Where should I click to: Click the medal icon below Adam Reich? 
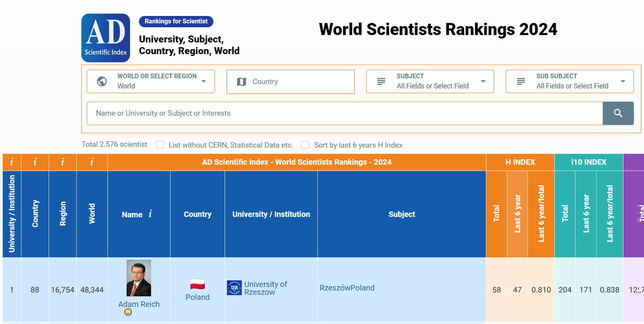[x=128, y=312]
